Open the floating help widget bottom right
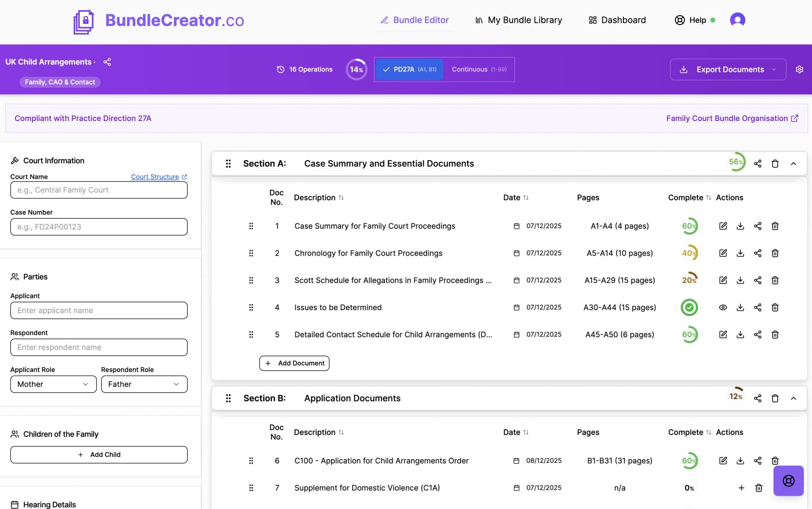812x509 pixels. 788,481
